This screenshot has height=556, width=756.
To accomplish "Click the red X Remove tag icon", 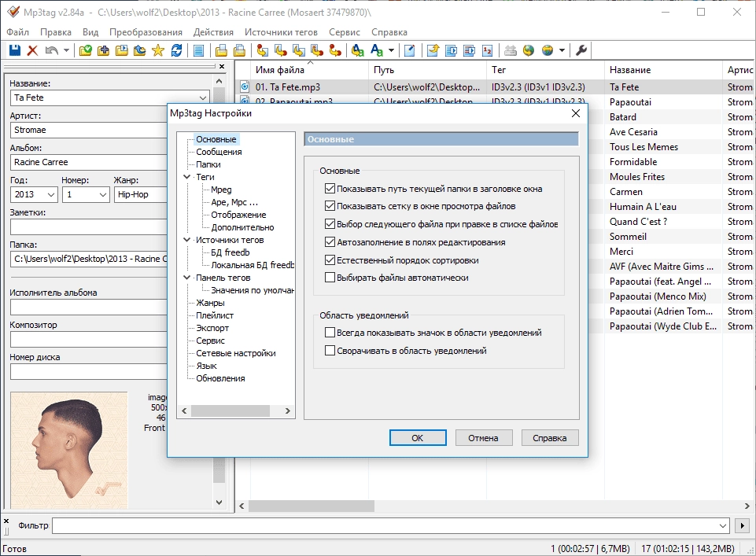I will pyautogui.click(x=32, y=50).
